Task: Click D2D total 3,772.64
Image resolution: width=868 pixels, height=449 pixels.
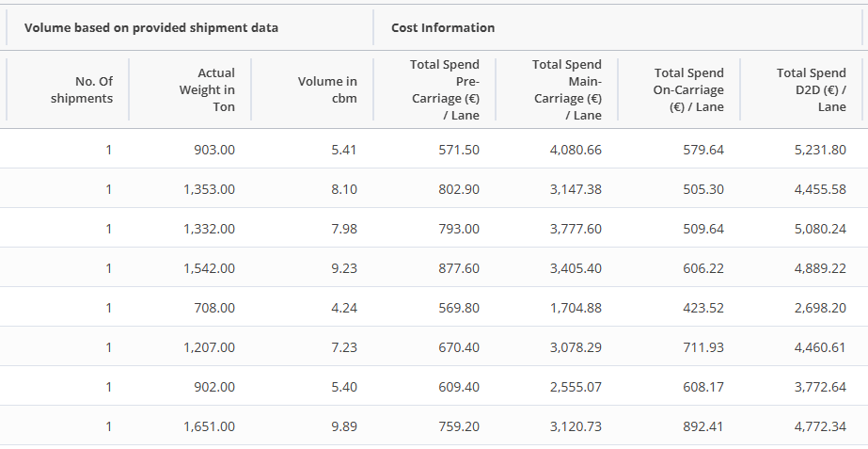Action: 820,387
